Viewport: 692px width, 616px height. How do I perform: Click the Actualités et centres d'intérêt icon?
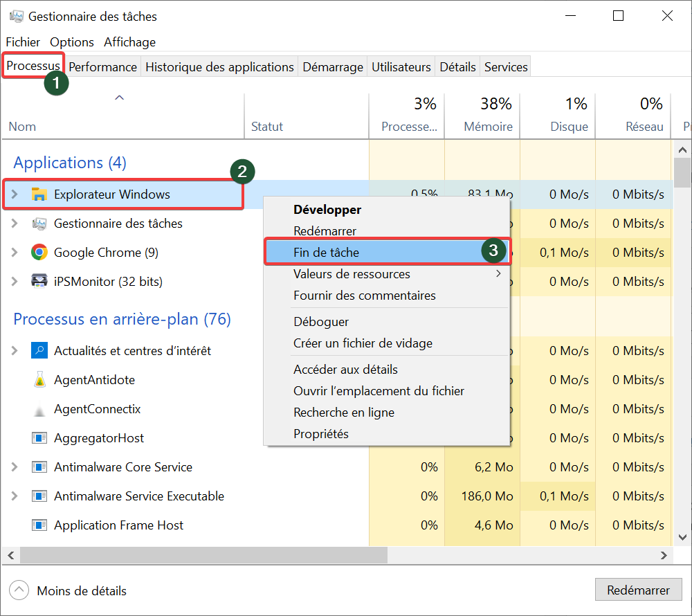click(39, 350)
